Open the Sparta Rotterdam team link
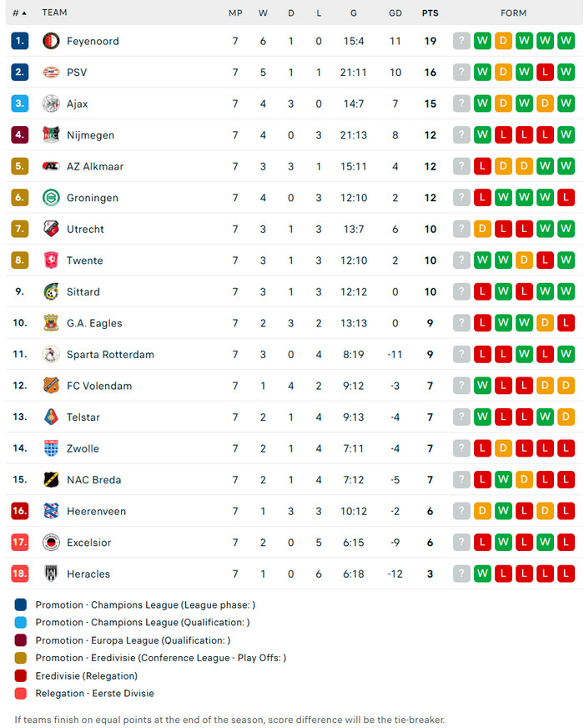Screen dimensions: 584x728 click(x=110, y=355)
